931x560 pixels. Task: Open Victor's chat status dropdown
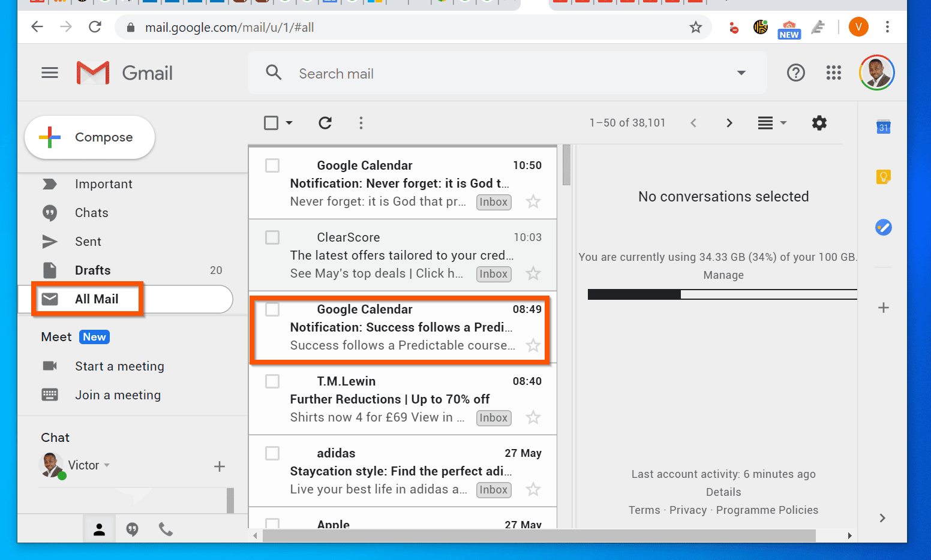click(107, 465)
